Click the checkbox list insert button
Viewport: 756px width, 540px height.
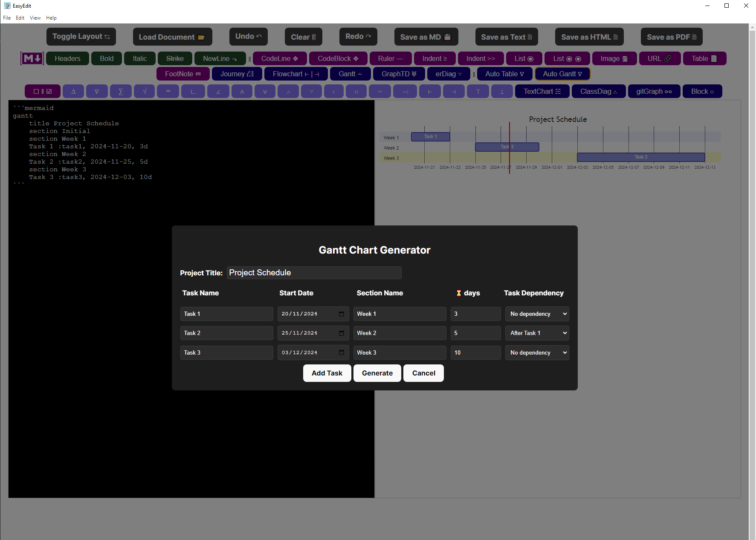(x=43, y=91)
